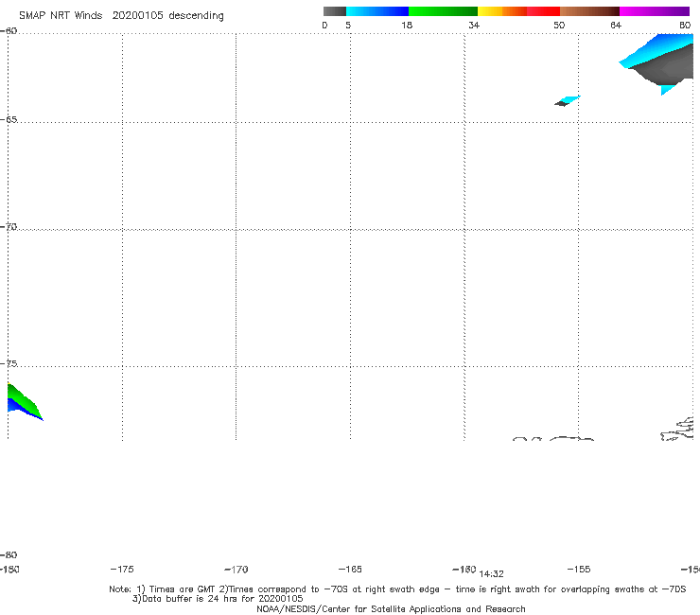Click the 'Data buffer is 24 hrs' note

[218, 599]
